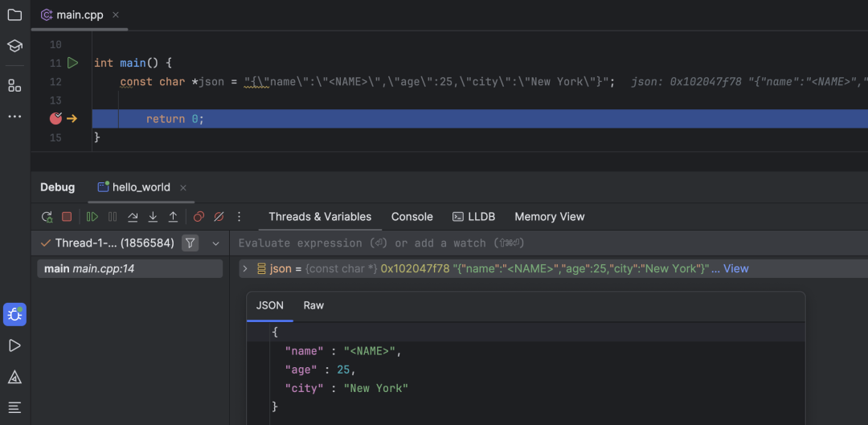
Task: Stop the debugging session
Action: [x=67, y=217]
